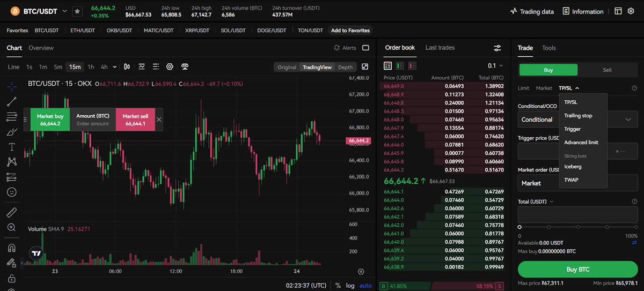Enable the magnet snap tool

click(x=12, y=248)
